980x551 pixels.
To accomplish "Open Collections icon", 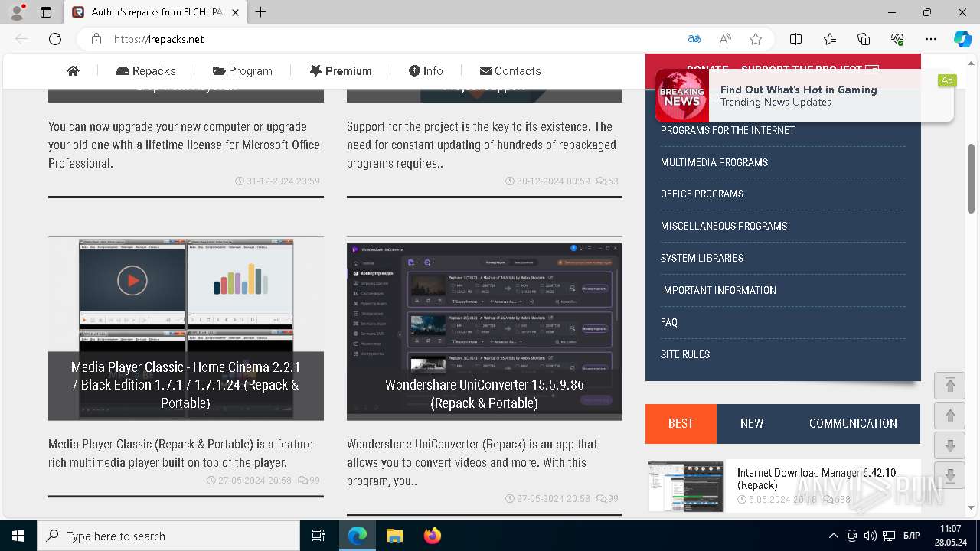I will (x=864, y=39).
